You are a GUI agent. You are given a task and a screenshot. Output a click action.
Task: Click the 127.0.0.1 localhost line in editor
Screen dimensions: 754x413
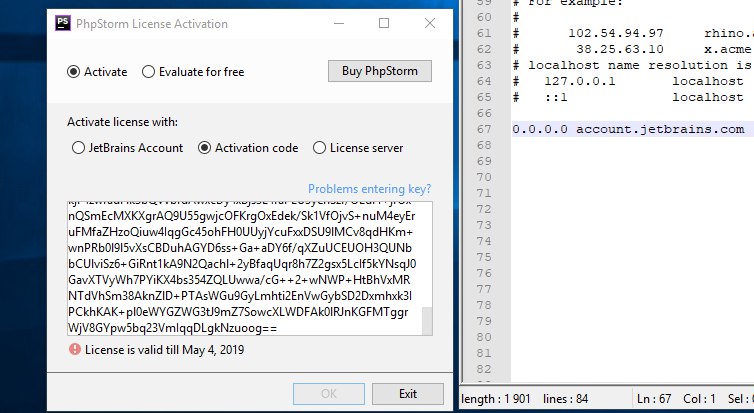[x=628, y=81]
